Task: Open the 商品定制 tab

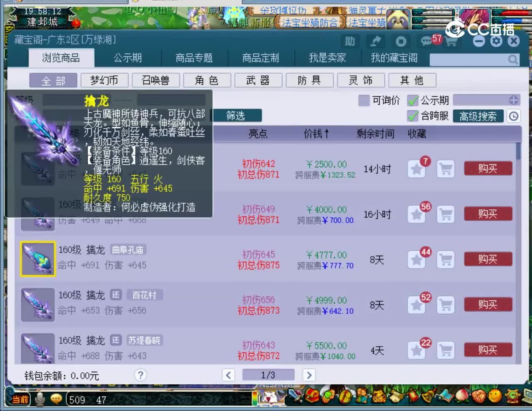Action: pyautogui.click(x=261, y=58)
